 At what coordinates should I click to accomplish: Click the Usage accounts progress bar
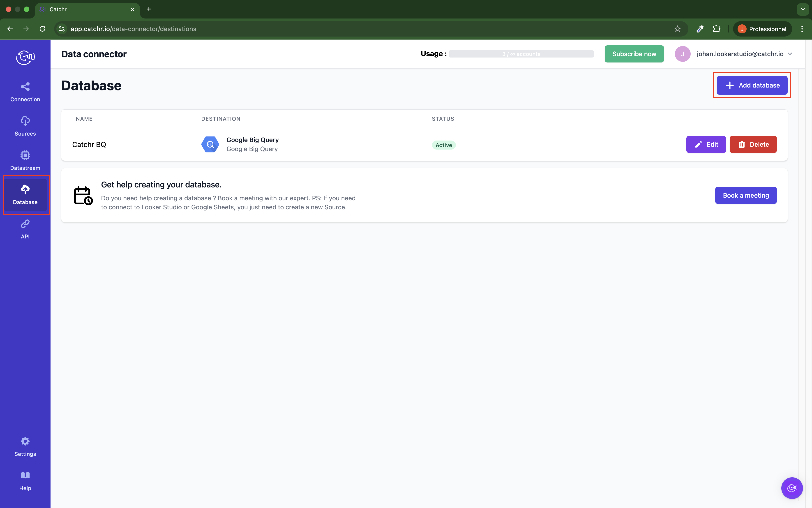coord(521,54)
